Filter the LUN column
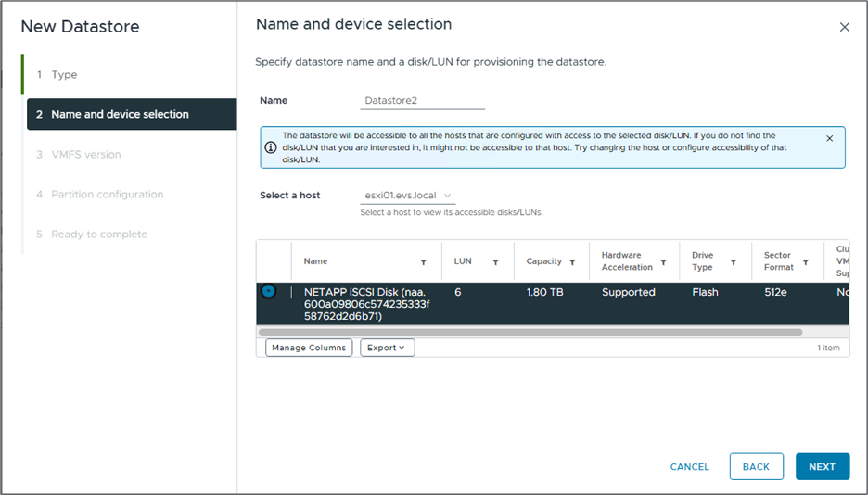The image size is (868, 495). point(496,262)
